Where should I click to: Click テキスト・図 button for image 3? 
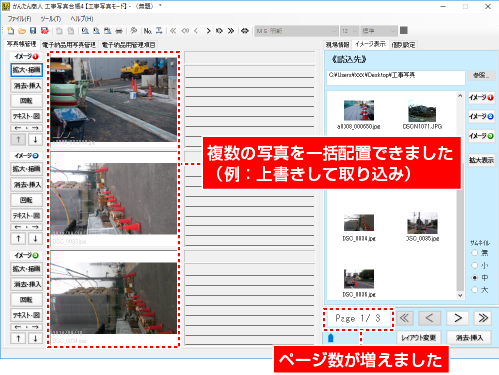click(27, 315)
